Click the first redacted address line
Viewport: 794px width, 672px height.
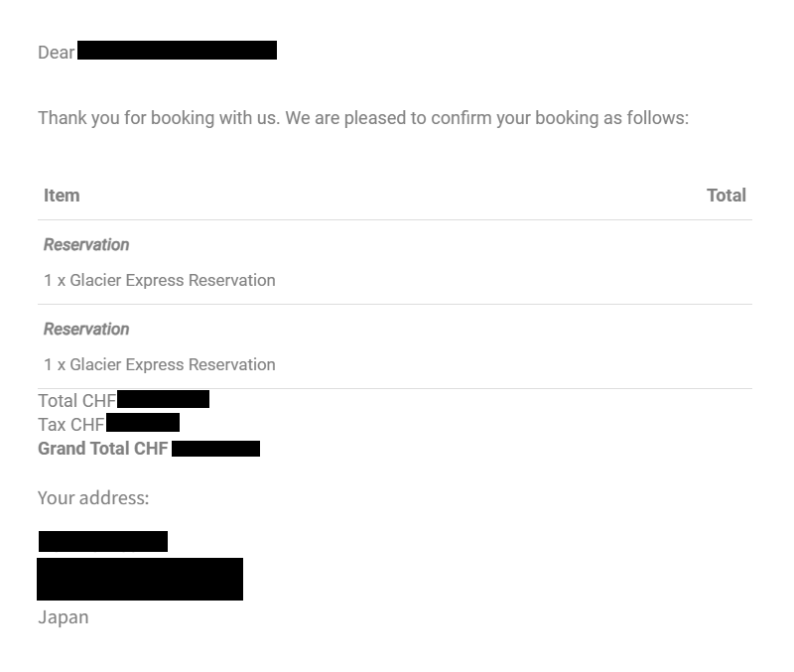click(x=103, y=541)
